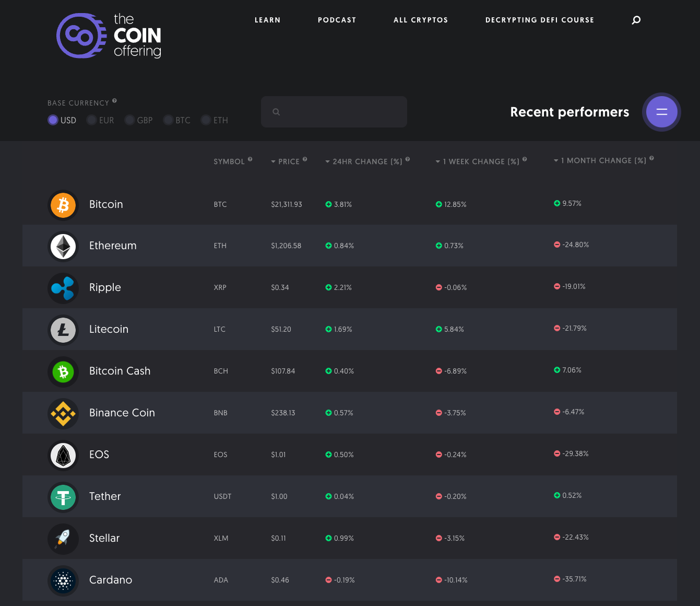Open the Bitcoin Cash name link
Image resolution: width=700 pixels, height=606 pixels.
click(120, 371)
